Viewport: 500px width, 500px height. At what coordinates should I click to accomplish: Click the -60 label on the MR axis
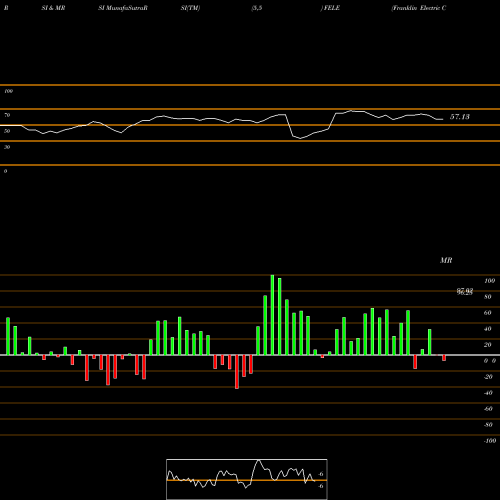488,409
